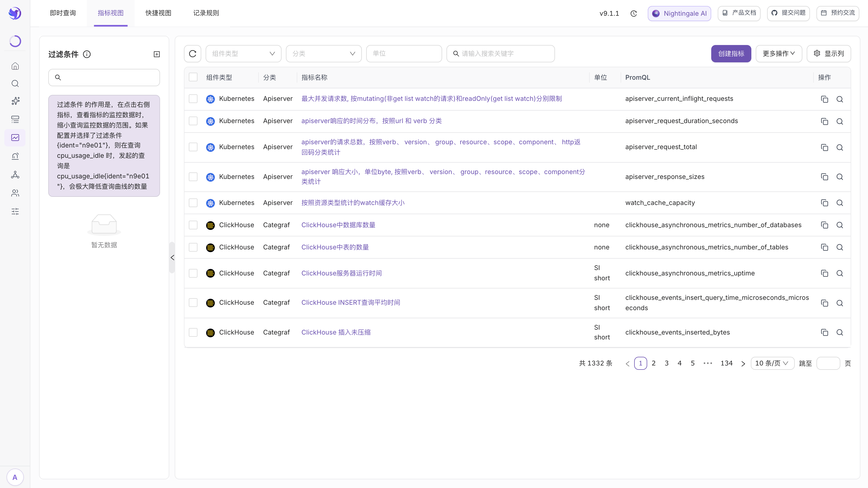Click the 请输入搜索关键字 search field

pos(500,54)
